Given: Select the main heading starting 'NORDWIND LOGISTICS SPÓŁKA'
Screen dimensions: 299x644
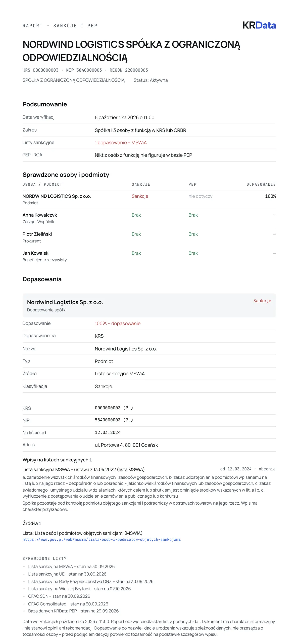Looking at the screenshot, I should (x=131, y=51).
